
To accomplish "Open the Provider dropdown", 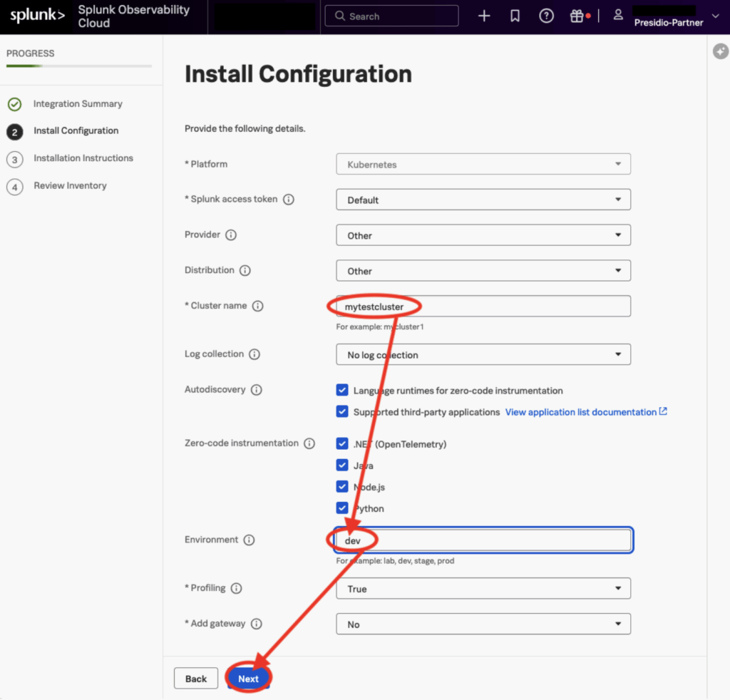I will click(x=483, y=235).
